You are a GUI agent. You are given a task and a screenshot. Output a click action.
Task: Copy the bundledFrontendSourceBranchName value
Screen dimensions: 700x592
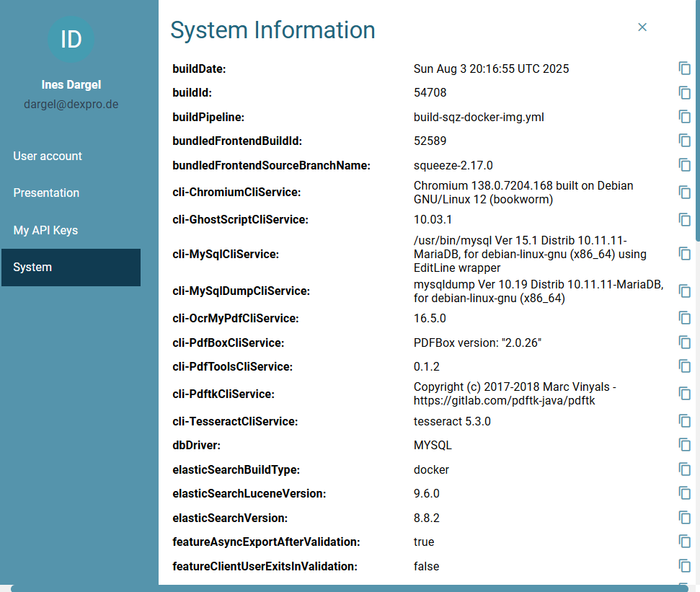[x=684, y=164]
